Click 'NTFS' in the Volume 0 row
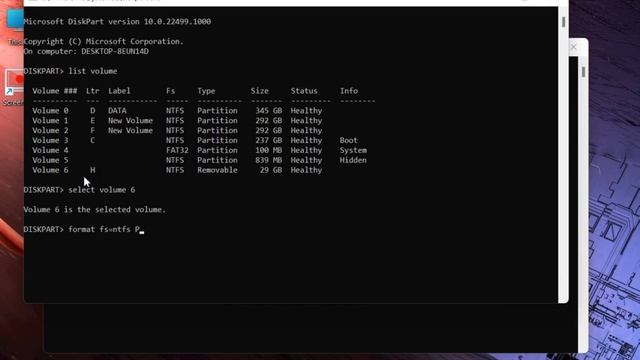The width and height of the screenshot is (640, 360). (x=175, y=111)
